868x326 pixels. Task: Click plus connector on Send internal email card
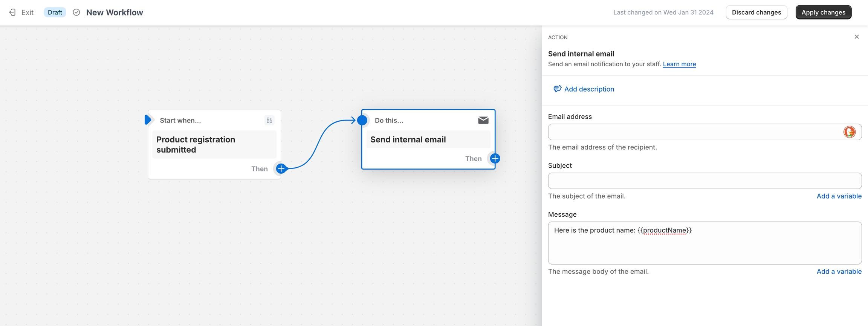pyautogui.click(x=495, y=159)
